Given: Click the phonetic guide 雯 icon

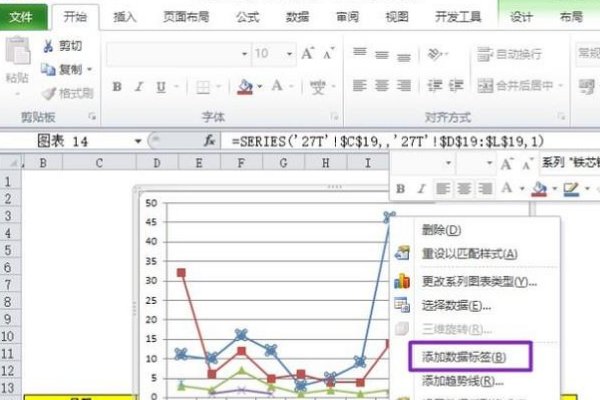Looking at the screenshot, I should tap(318, 87).
